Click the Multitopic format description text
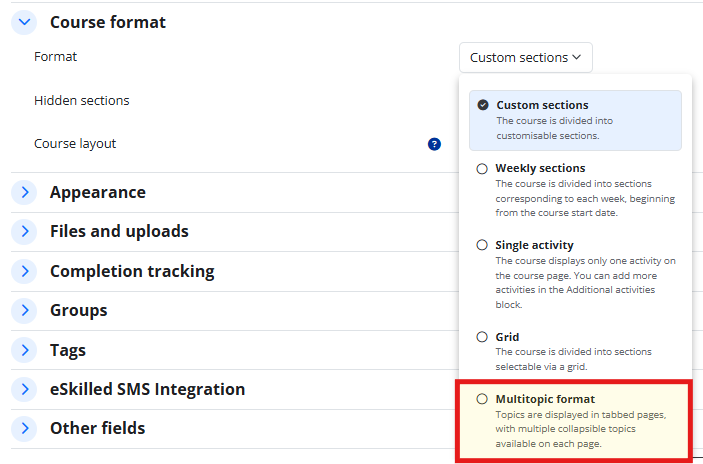703x464 pixels. (x=581, y=429)
